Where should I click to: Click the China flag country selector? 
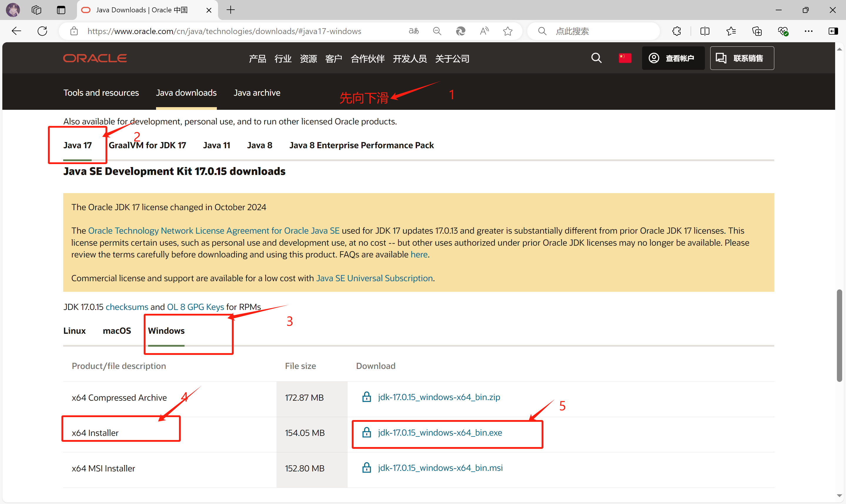point(625,58)
